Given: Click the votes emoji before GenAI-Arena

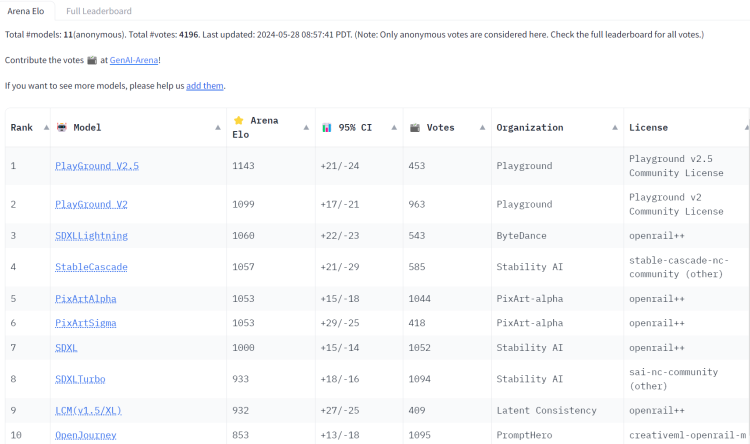Looking at the screenshot, I should pos(92,60).
